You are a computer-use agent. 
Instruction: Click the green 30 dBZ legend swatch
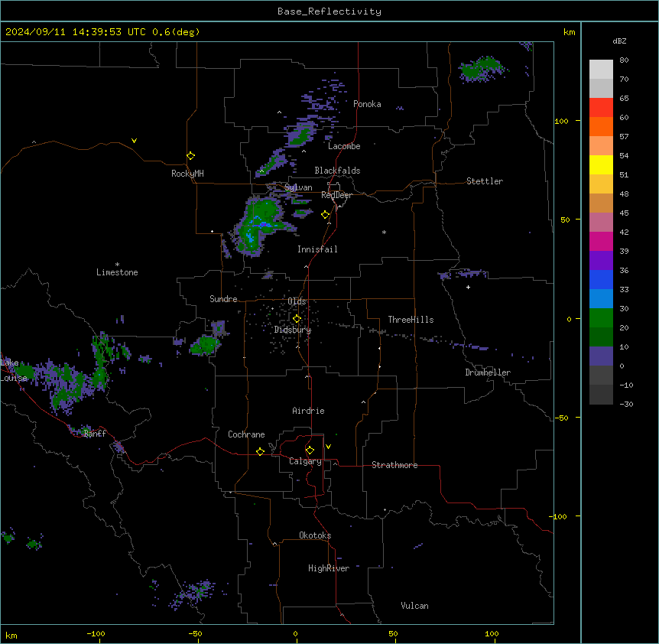[601, 318]
